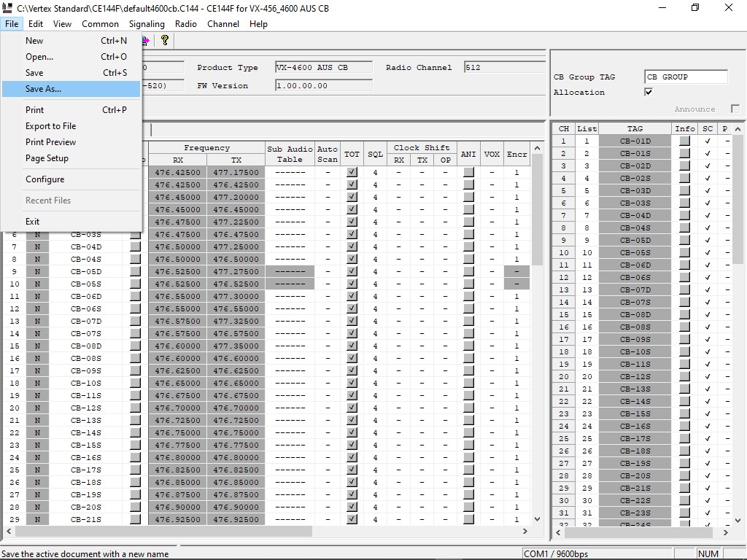Select Open... in the File menu
Image resolution: width=747 pixels, height=560 pixels.
(x=71, y=57)
